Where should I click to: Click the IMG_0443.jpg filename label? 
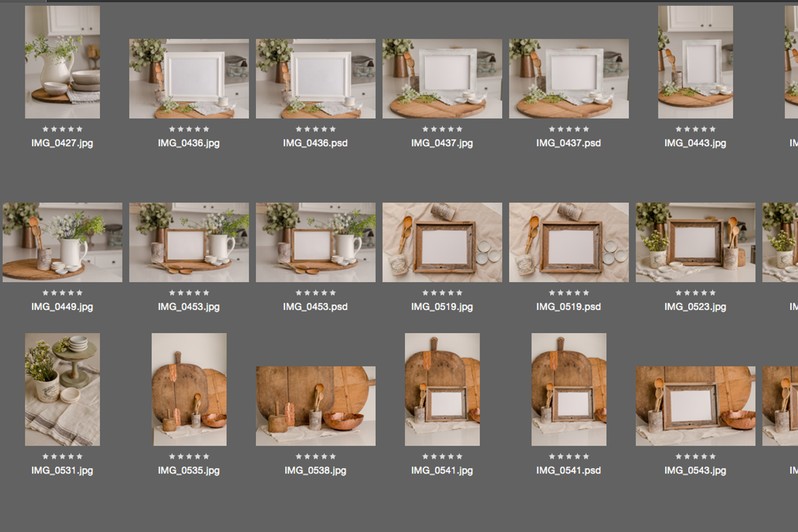point(696,143)
